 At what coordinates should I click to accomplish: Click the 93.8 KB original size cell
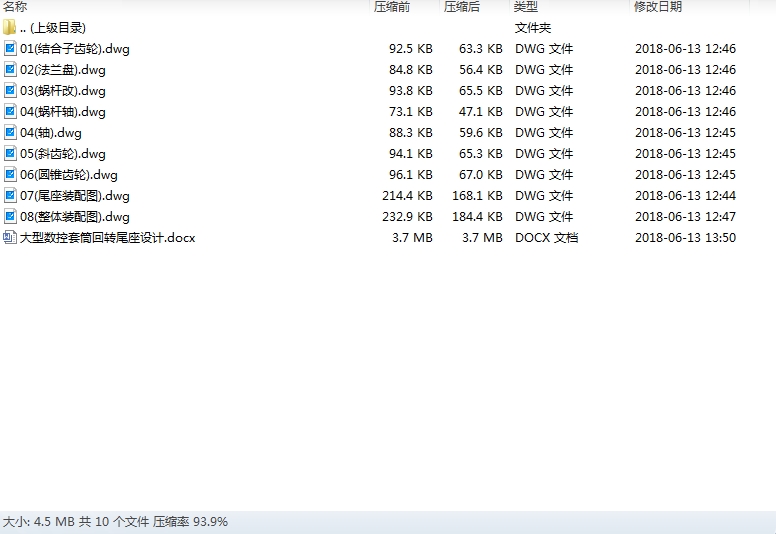pos(411,91)
